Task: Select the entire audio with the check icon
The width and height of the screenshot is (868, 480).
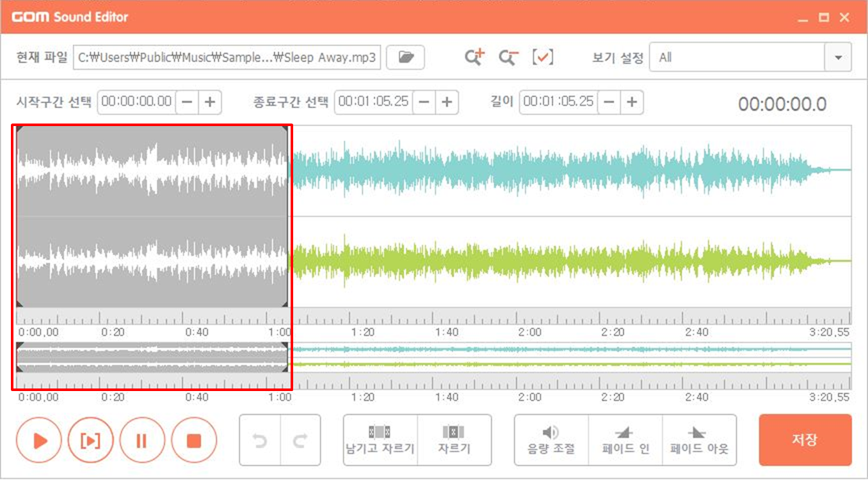Action: click(543, 57)
